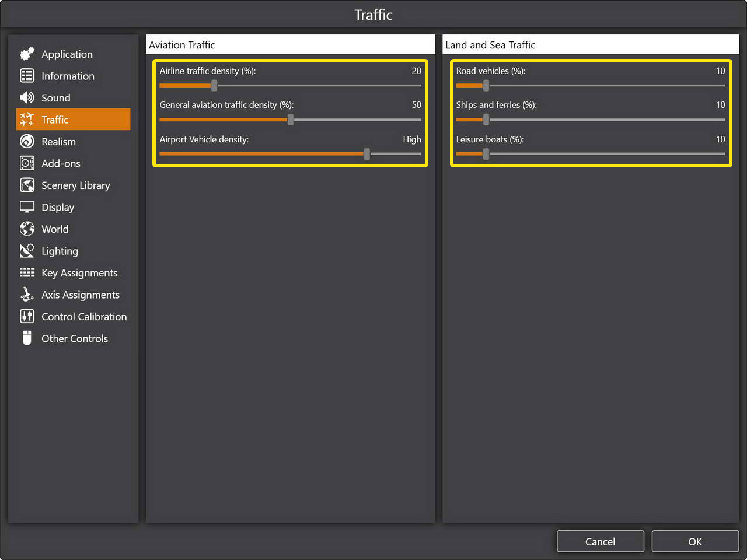Open the Key Assignments section
This screenshot has width=747, height=560.
(79, 273)
